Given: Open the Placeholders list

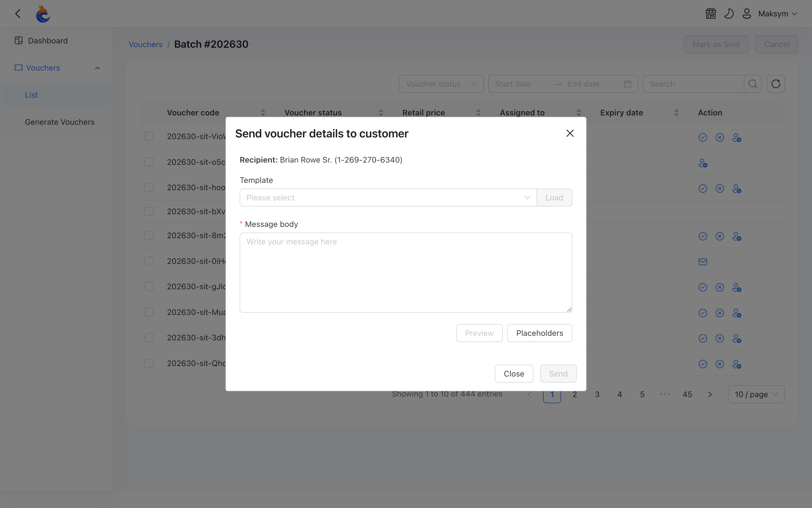Looking at the screenshot, I should (x=540, y=333).
